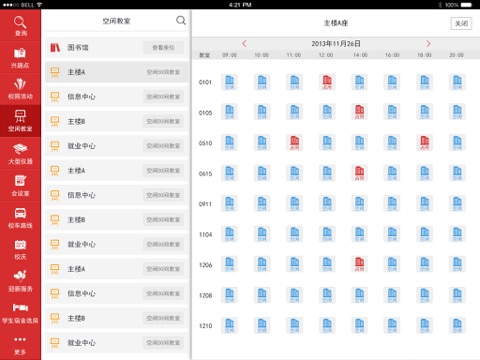
Task: Select the 图书馆 library row
Action: (x=116, y=47)
